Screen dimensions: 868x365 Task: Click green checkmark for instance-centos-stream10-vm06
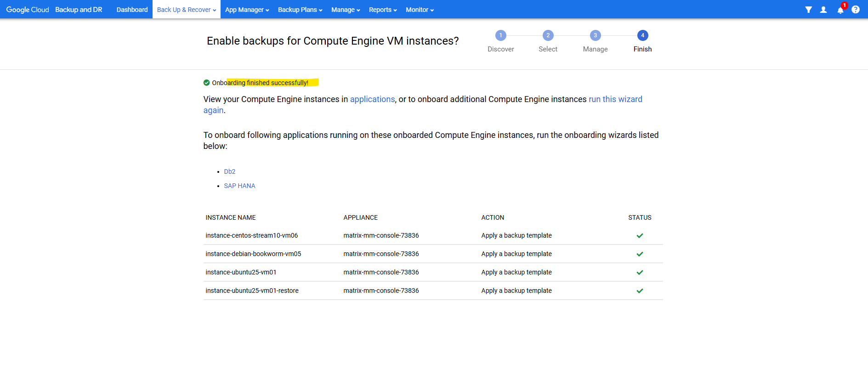pos(640,236)
